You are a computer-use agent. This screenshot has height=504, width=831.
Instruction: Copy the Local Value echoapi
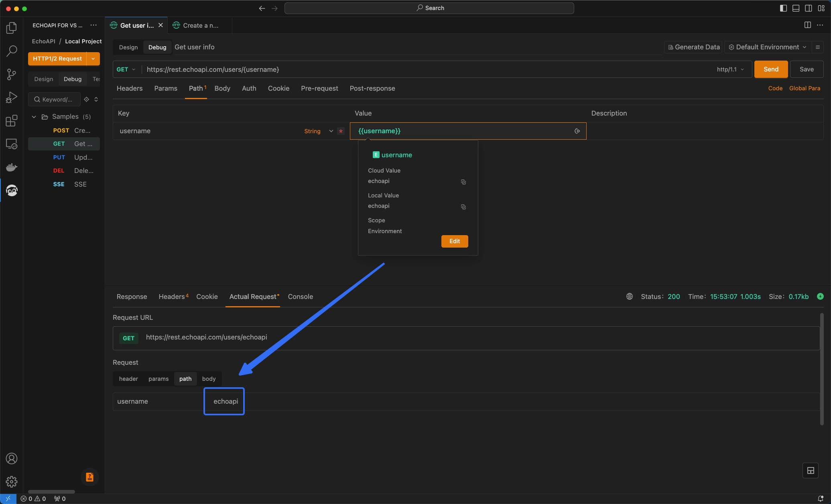(x=463, y=207)
